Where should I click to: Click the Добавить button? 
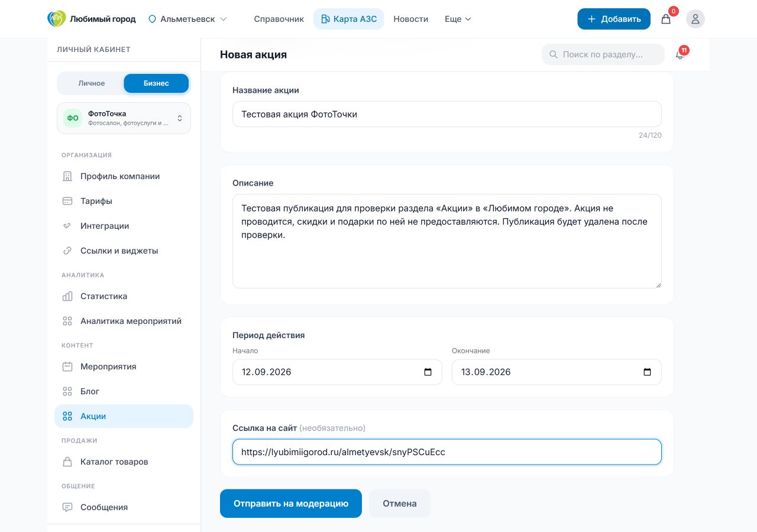click(614, 19)
